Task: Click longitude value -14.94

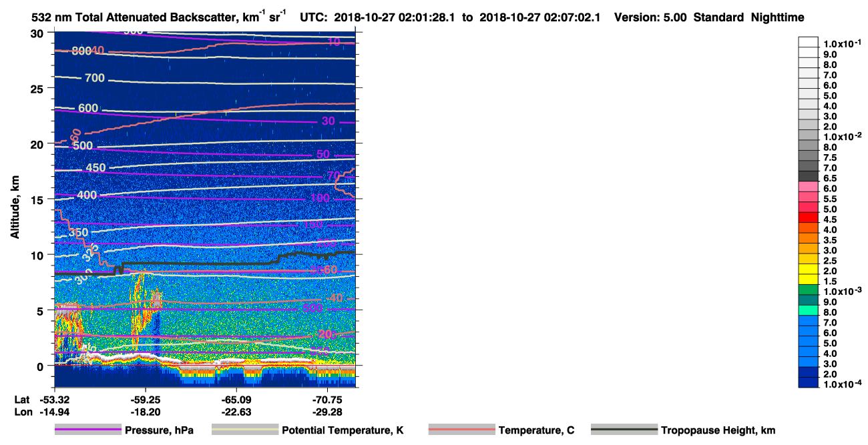Action: 55,412
